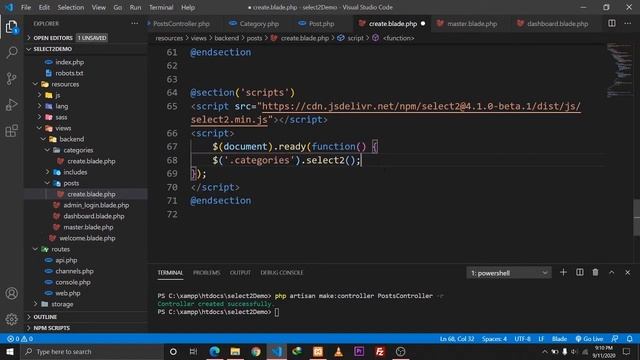The image size is (640, 360).
Task: Switch to PostsController.php tab
Action: [x=181, y=24]
